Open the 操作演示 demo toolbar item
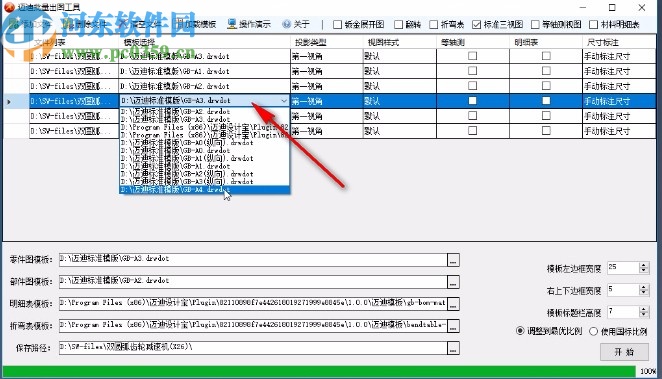The height and width of the screenshot is (379, 662). coord(249,24)
